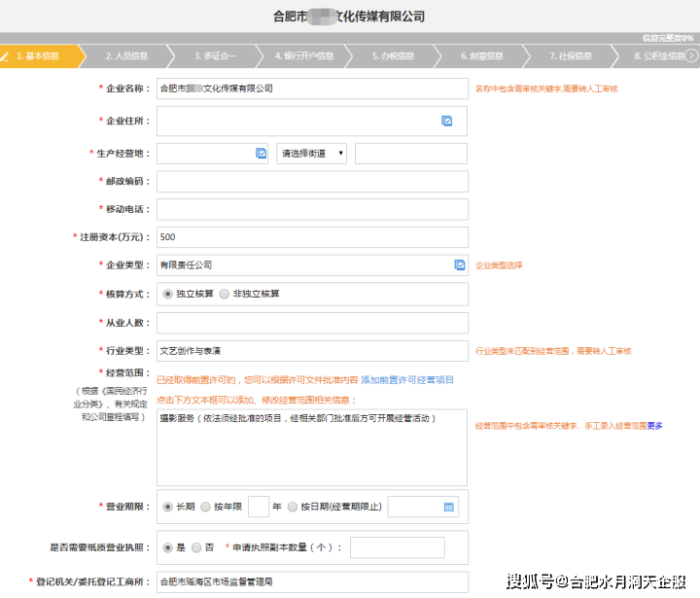Select 按日期(经营期限止) radio option

tap(293, 507)
